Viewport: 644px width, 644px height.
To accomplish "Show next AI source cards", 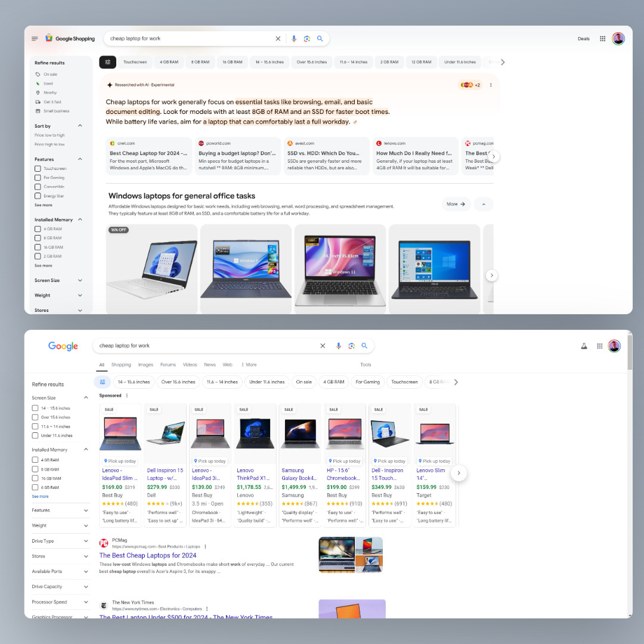I will pos(494,156).
